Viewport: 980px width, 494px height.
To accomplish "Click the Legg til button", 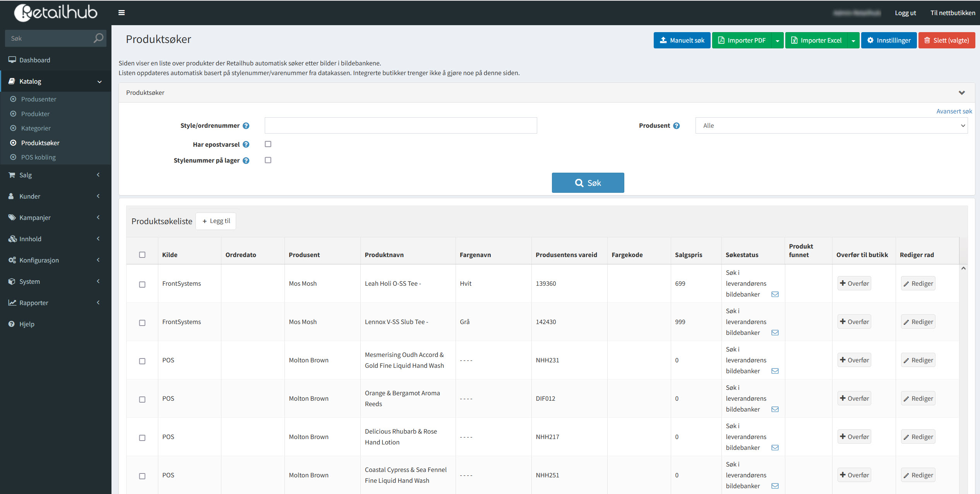I will point(216,221).
